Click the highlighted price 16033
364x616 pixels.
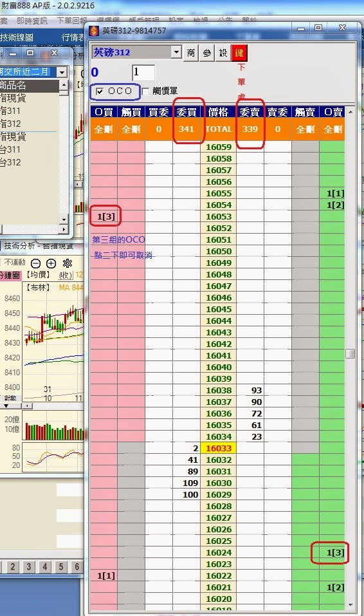[218, 448]
